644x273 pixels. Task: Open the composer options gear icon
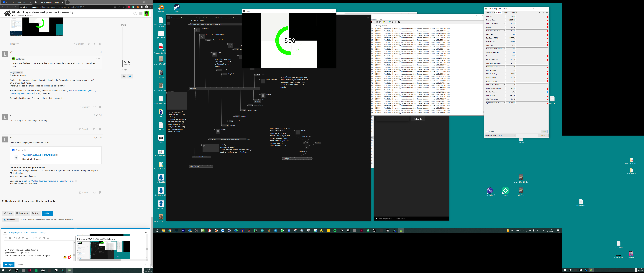tap(48, 238)
